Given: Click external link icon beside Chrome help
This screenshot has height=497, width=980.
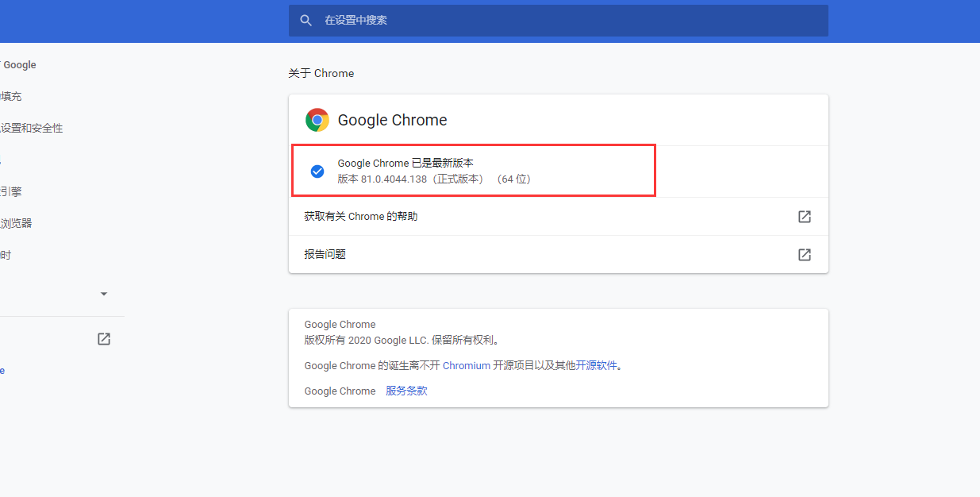Looking at the screenshot, I should [805, 217].
